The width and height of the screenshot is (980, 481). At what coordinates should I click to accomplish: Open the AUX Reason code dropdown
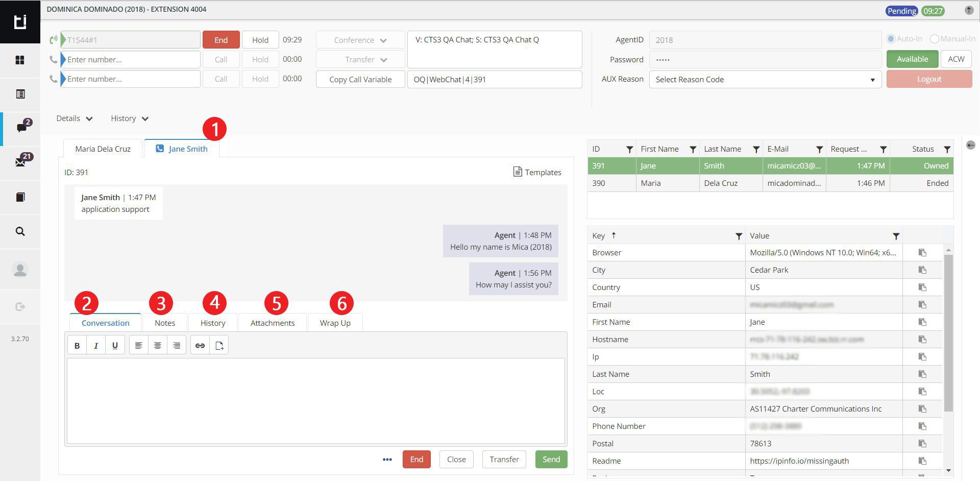coord(765,80)
